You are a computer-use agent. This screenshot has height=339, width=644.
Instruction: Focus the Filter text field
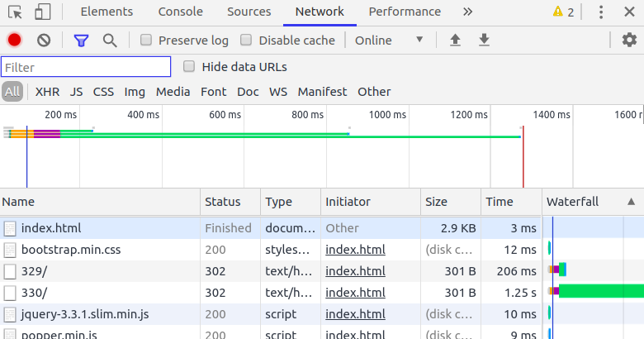pyautogui.click(x=86, y=67)
